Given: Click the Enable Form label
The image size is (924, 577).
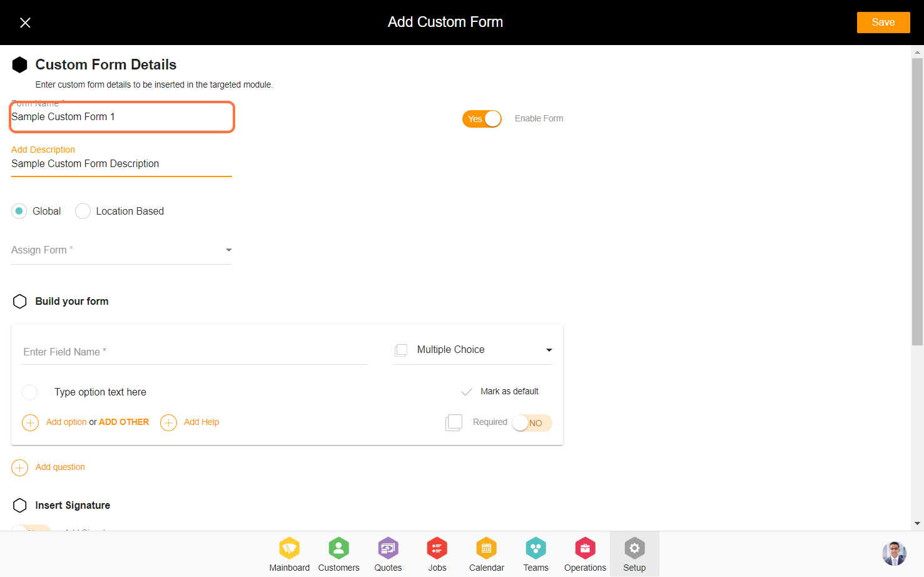Looking at the screenshot, I should (x=539, y=119).
